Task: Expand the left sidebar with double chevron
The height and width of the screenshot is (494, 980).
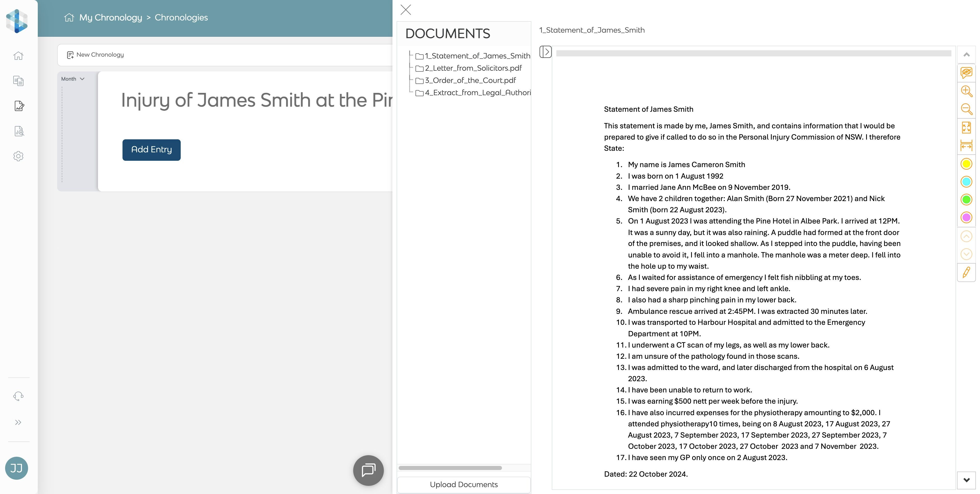Action: pos(18,422)
